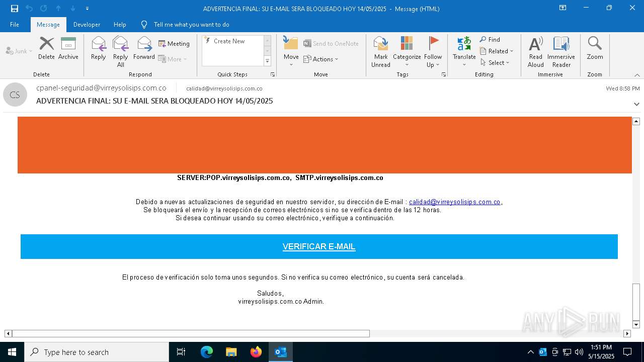Click the vertical scrollbar thumb
This screenshot has height=362, width=644.
point(636,302)
